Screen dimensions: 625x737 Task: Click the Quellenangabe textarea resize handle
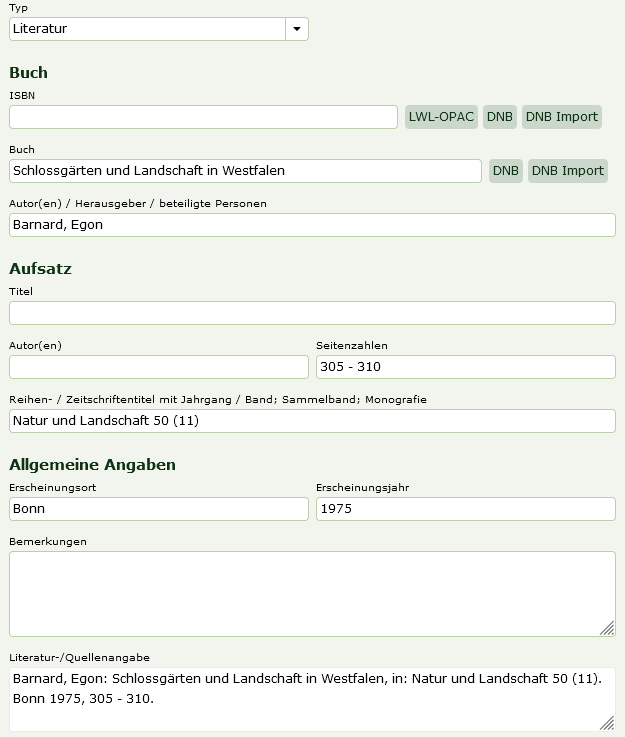click(x=607, y=722)
